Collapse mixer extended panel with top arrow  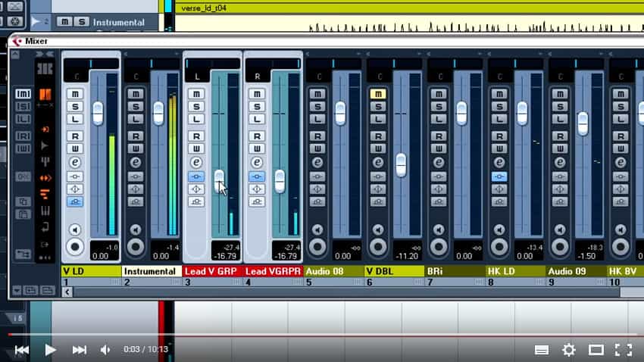point(15,55)
